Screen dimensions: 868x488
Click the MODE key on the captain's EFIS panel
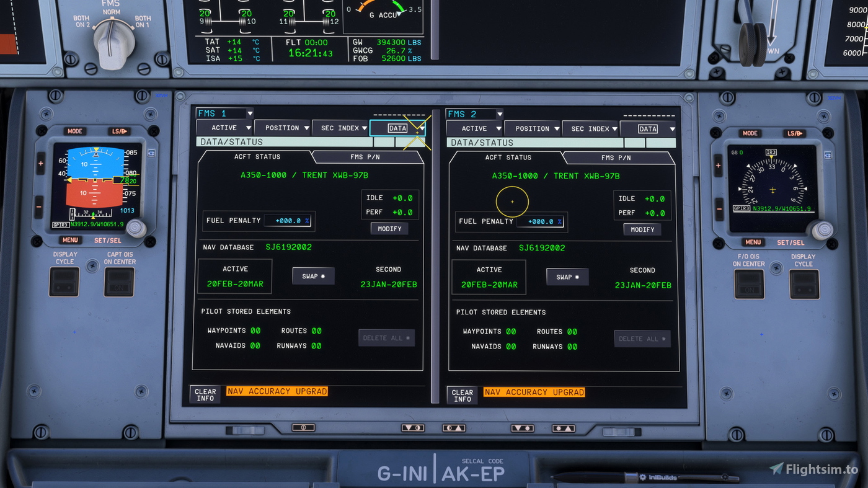point(75,131)
